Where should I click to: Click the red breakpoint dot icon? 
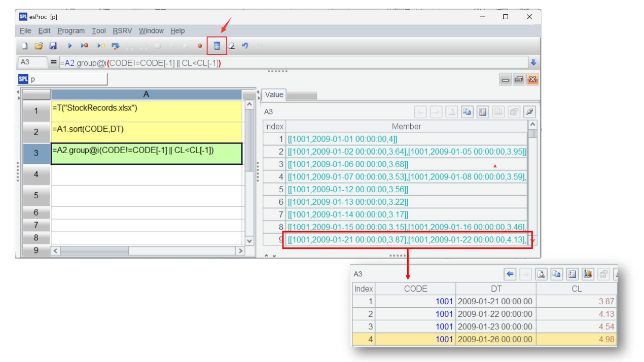[x=200, y=46]
